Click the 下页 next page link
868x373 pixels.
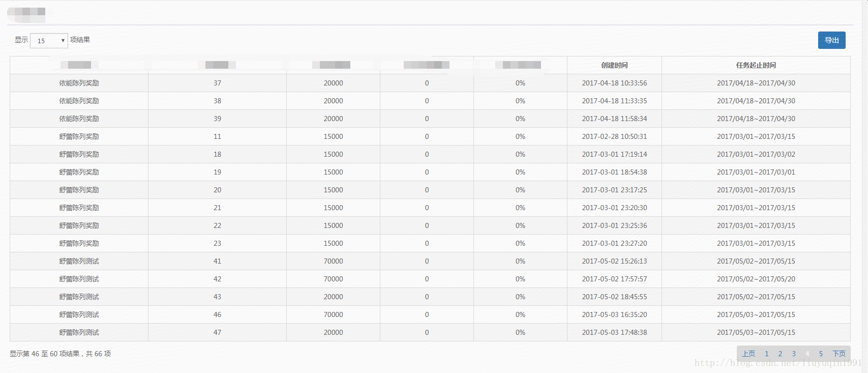click(x=839, y=354)
